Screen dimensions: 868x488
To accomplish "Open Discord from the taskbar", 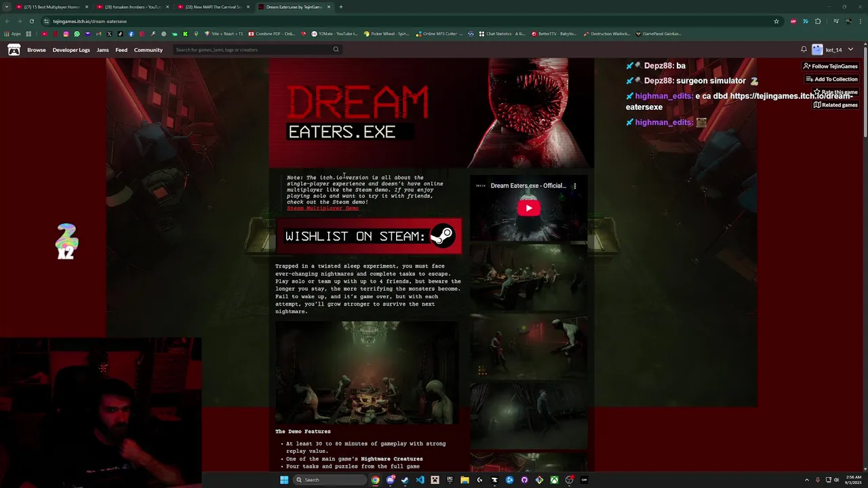I will click(391, 480).
